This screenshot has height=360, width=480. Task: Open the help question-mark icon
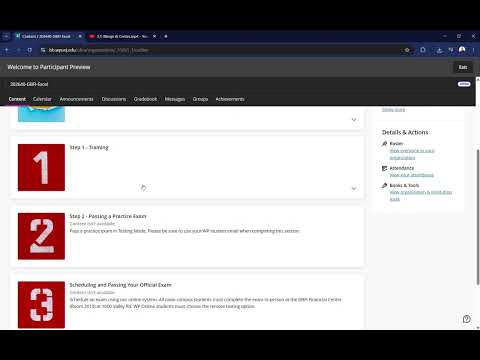coord(467,319)
